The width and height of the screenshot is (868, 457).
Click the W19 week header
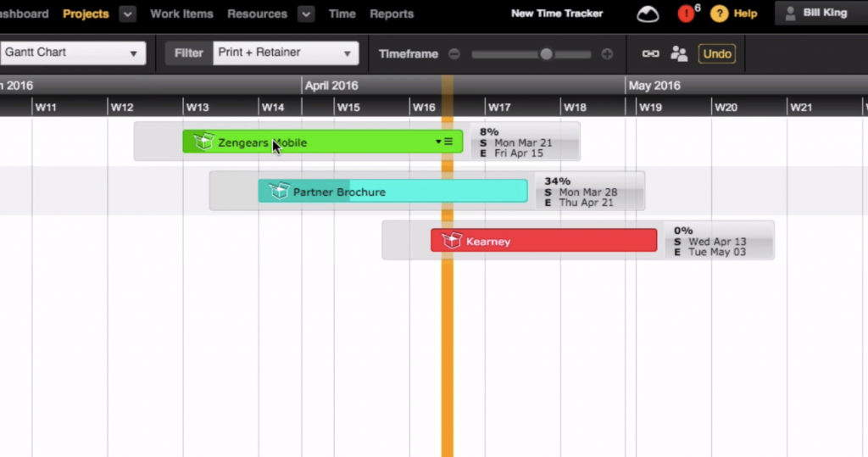pos(650,108)
